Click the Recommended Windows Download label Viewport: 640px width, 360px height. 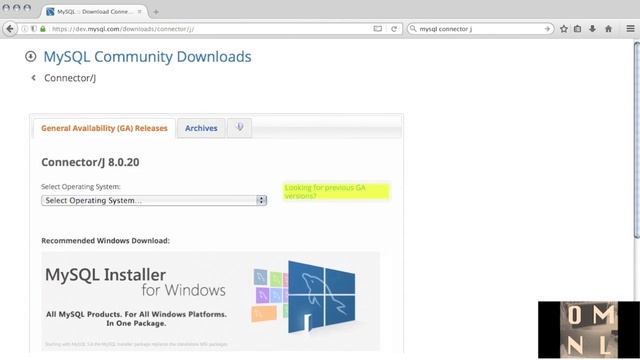pos(105,241)
